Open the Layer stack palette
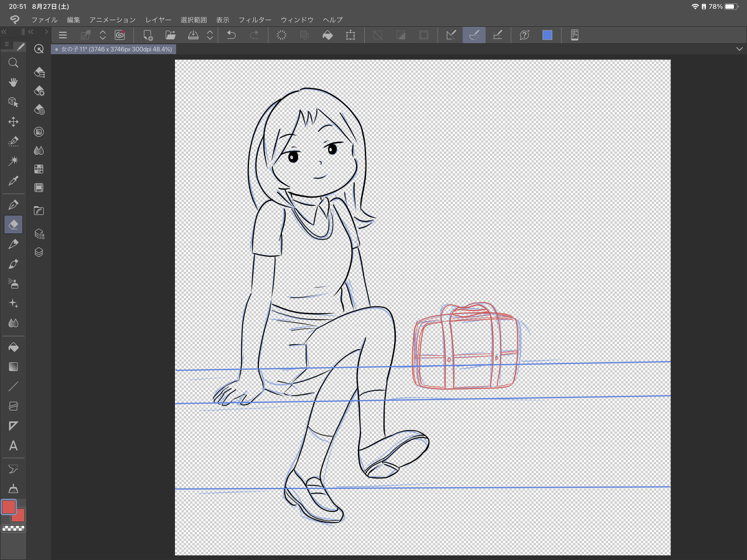The image size is (747, 560). pos(39,252)
